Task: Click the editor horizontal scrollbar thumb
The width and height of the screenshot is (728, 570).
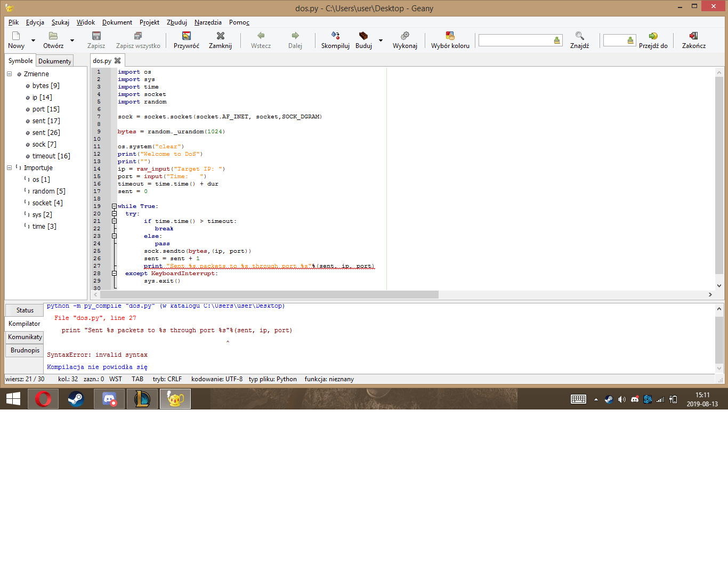Action: click(269, 294)
